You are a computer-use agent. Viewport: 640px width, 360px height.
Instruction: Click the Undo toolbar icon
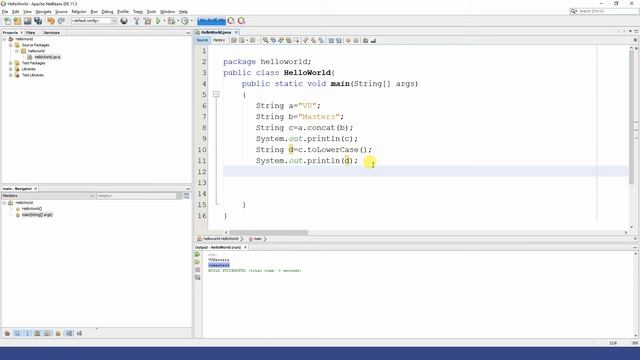tap(51, 21)
